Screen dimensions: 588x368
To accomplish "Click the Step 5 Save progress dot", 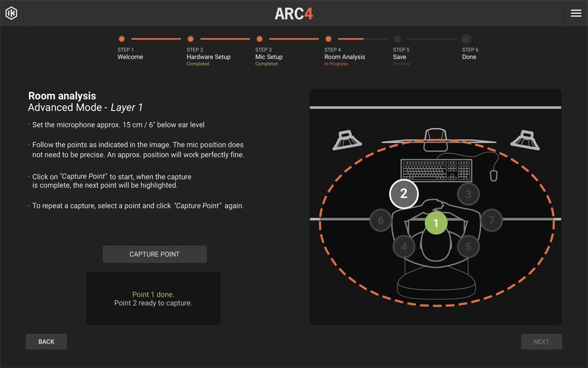I will [397, 39].
